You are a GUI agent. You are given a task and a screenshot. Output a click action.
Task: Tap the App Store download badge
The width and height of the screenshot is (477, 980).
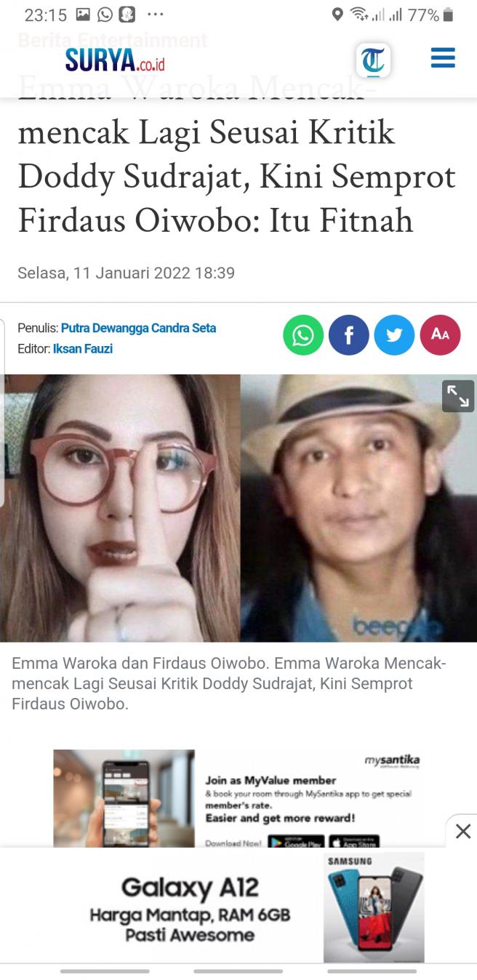[354, 842]
